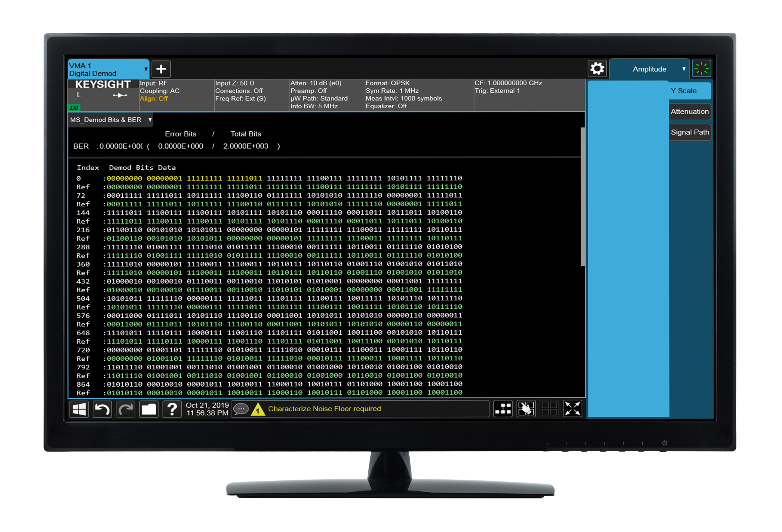Select the Amplitude menu header

click(x=649, y=69)
